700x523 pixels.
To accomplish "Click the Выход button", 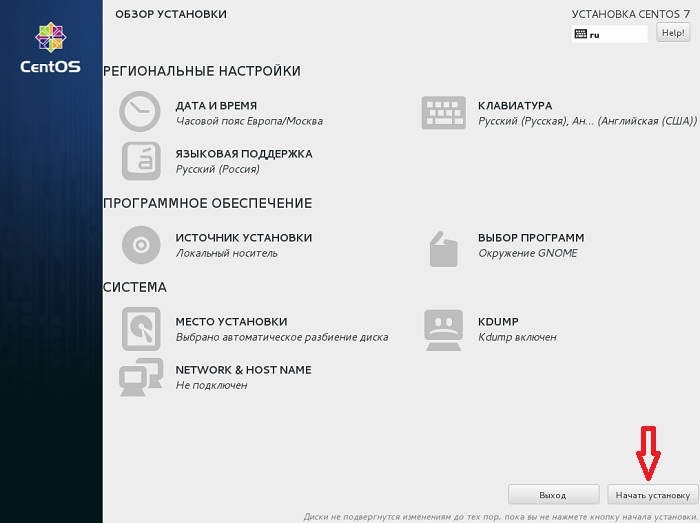I will click(553, 495).
